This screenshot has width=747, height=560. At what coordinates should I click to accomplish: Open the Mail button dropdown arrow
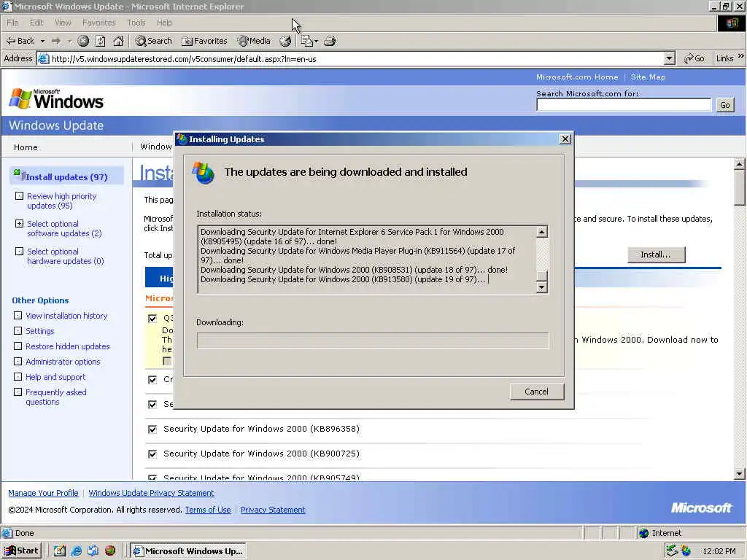317,41
